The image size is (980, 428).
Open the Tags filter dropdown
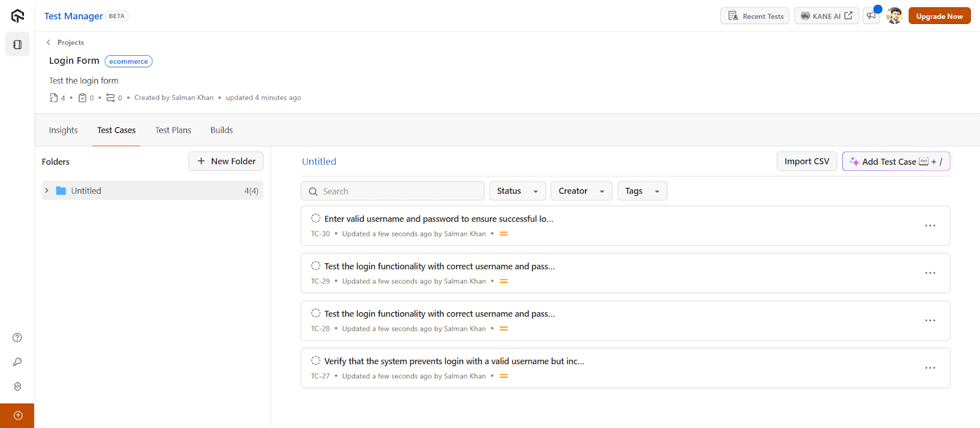642,191
